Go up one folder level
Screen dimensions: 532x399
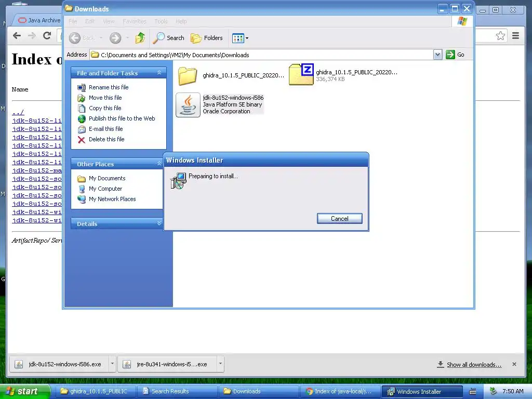point(140,38)
